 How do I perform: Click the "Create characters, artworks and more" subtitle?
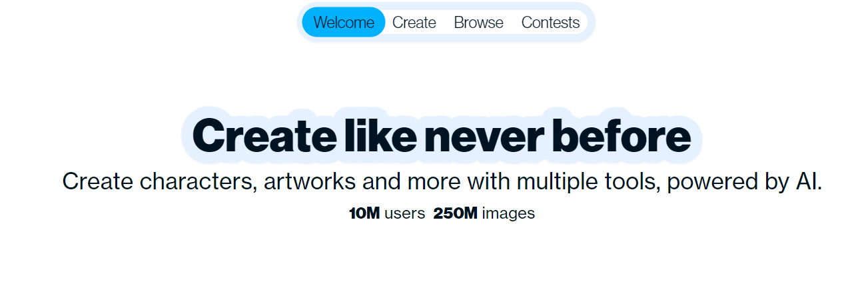(x=442, y=181)
